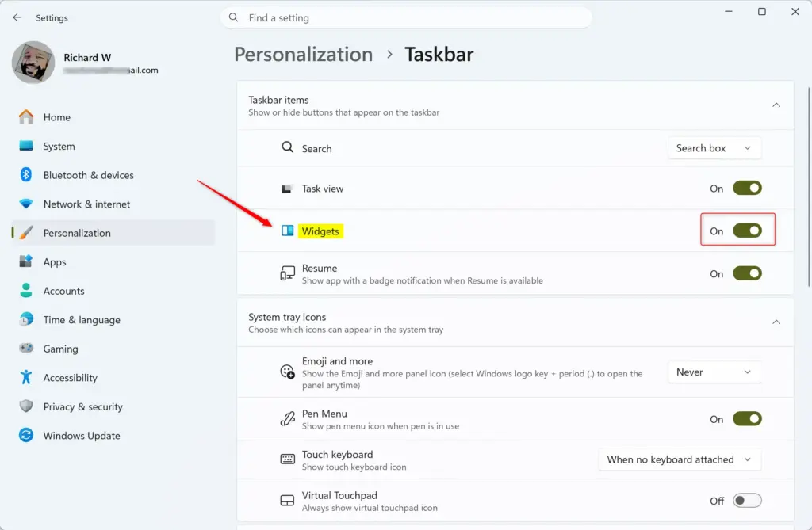Open Windows Update settings
This screenshot has width=812, height=530.
113,436
